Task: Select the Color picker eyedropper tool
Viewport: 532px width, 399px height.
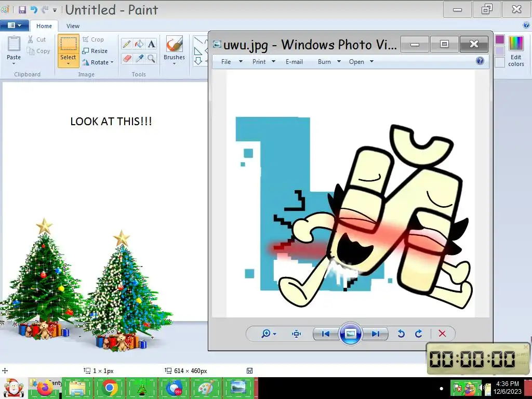Action: 139,58
